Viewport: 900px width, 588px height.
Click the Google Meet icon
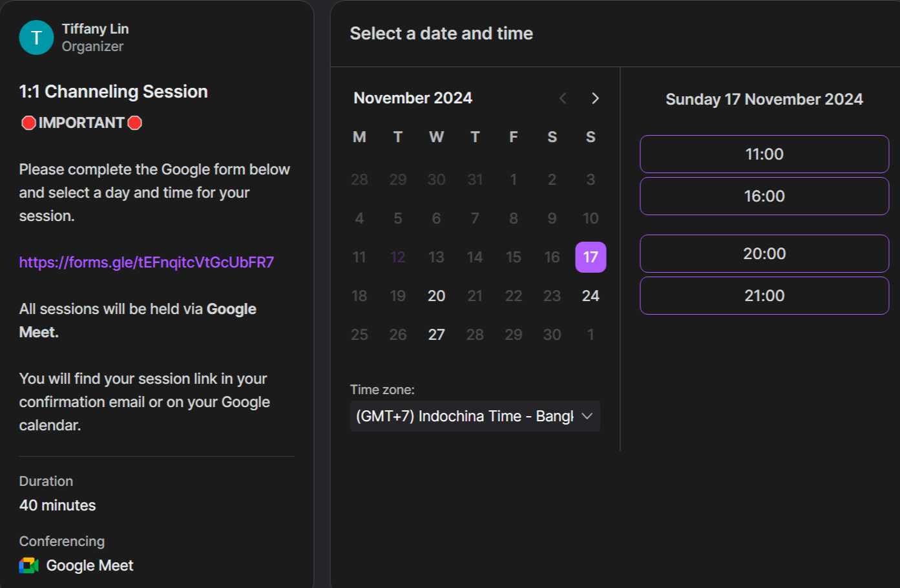pos(29,565)
